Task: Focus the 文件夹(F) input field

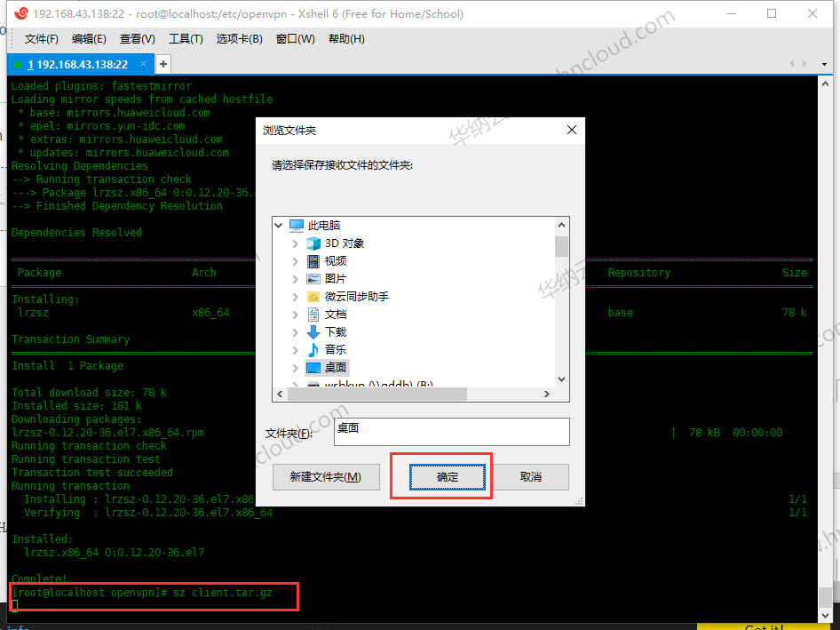Action: point(452,432)
